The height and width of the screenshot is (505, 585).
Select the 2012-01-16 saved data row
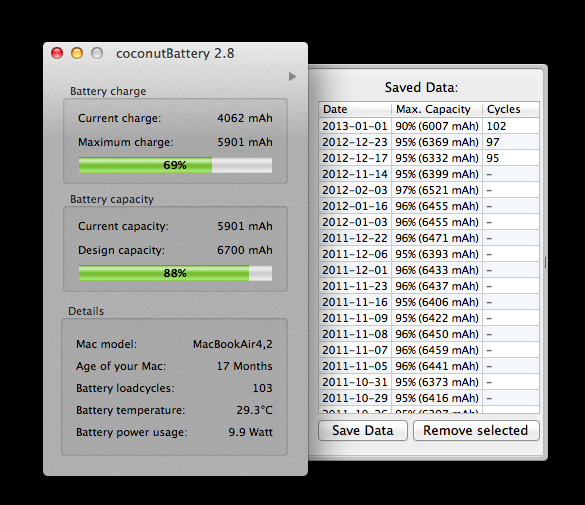click(x=429, y=206)
